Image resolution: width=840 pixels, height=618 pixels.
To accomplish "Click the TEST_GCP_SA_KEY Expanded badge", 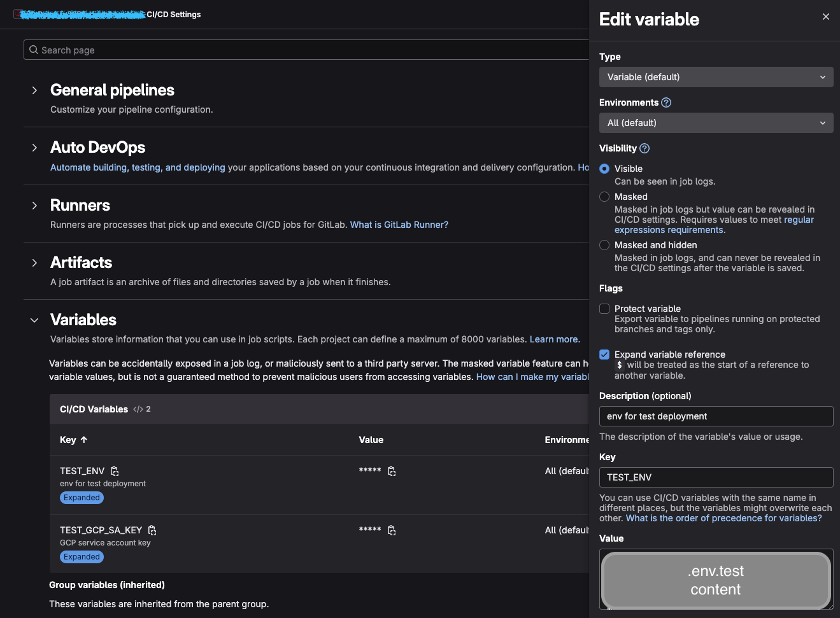I will [82, 557].
